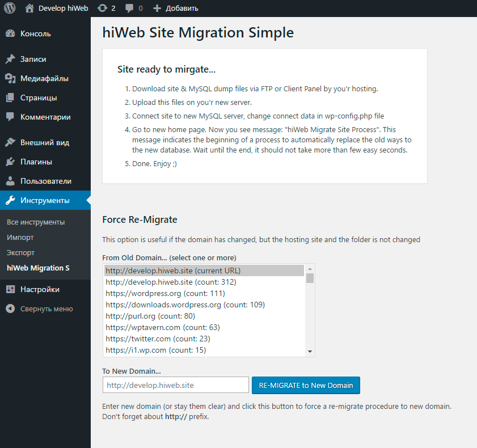Click the To New Domain input field

click(x=175, y=385)
